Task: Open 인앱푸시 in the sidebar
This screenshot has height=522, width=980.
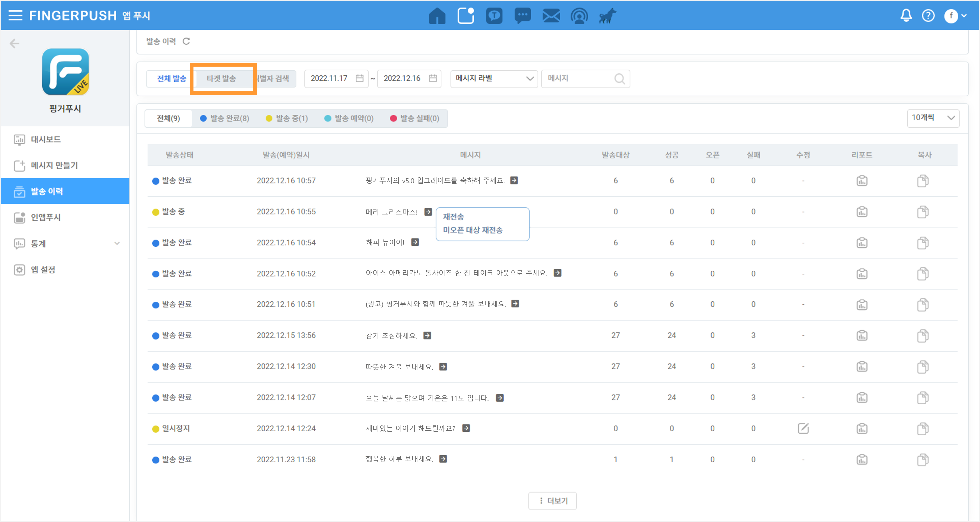Action: click(46, 217)
